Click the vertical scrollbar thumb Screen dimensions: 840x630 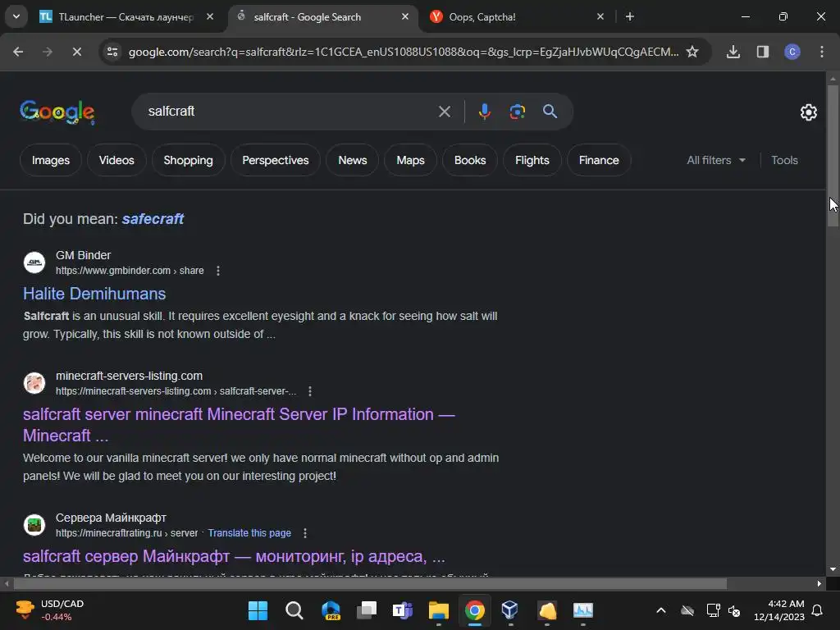click(833, 155)
